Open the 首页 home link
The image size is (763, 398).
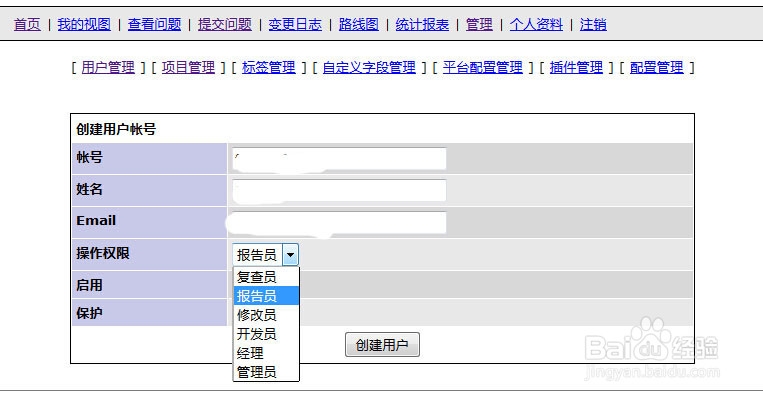point(27,24)
